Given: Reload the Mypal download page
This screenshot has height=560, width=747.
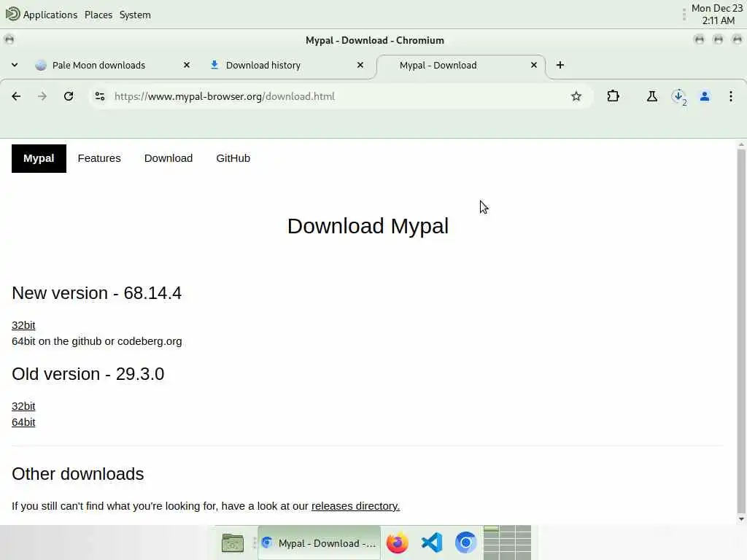Looking at the screenshot, I should [x=69, y=97].
